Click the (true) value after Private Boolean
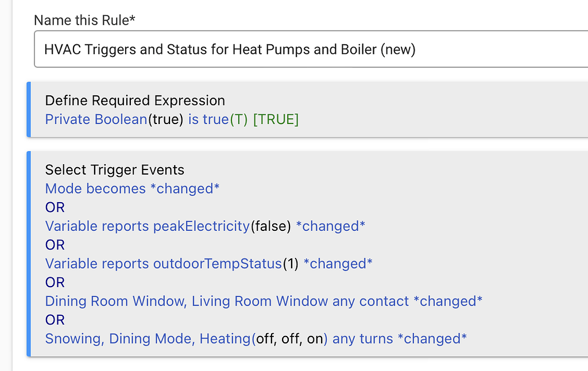 click(x=166, y=119)
